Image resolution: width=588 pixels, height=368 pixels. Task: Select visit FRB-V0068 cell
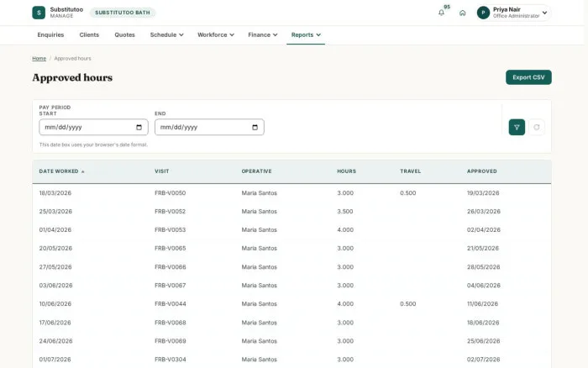click(x=171, y=323)
